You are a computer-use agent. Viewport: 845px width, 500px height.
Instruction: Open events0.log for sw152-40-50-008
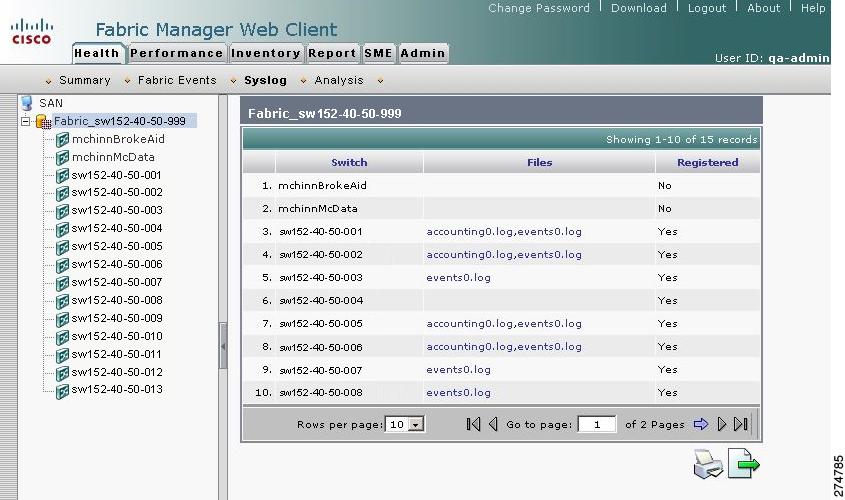point(459,393)
